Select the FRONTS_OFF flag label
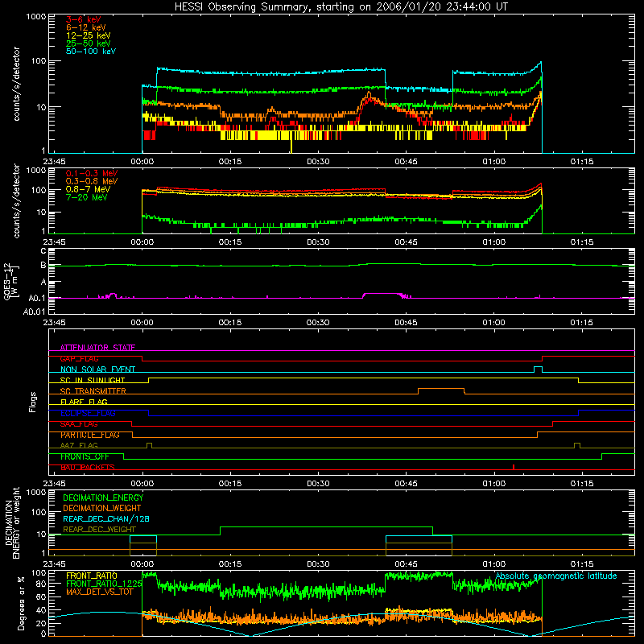 (85, 456)
